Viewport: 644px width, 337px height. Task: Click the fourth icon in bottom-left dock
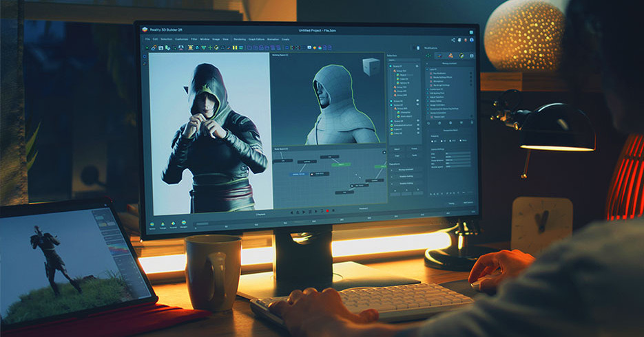(x=183, y=224)
